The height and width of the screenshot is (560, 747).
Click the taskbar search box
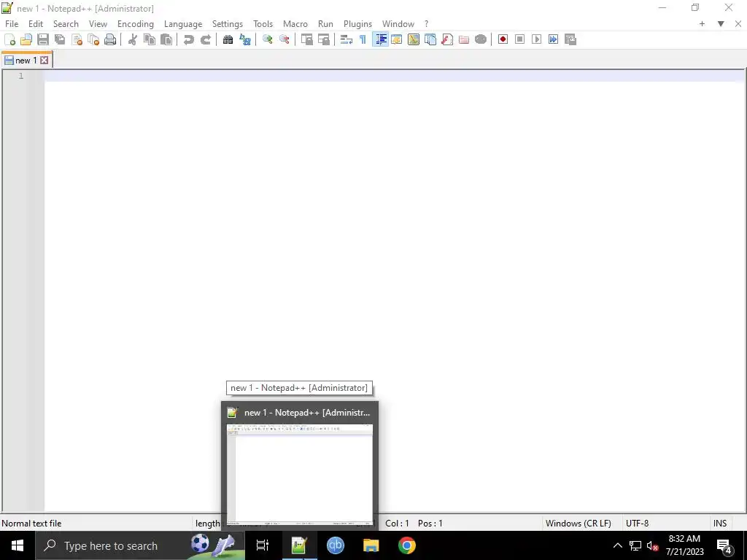coord(140,545)
